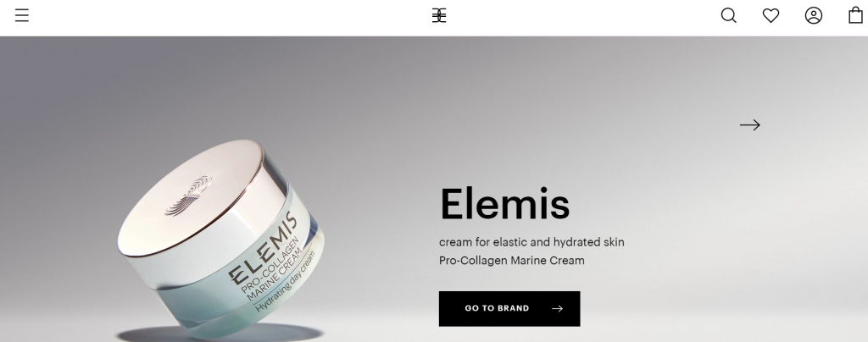This screenshot has width=868, height=342.
Task: Click the empty gray hero banner background
Action: pyautogui.click(x=554, y=111)
